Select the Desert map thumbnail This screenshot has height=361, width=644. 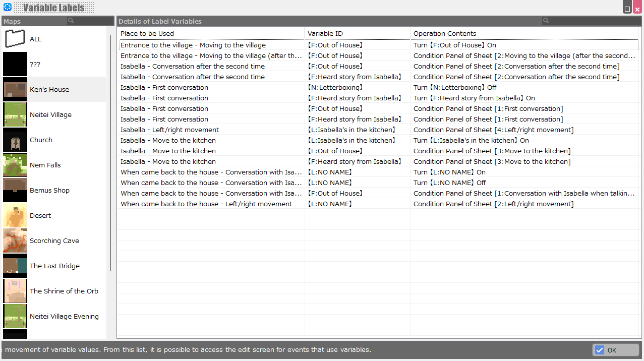point(15,215)
